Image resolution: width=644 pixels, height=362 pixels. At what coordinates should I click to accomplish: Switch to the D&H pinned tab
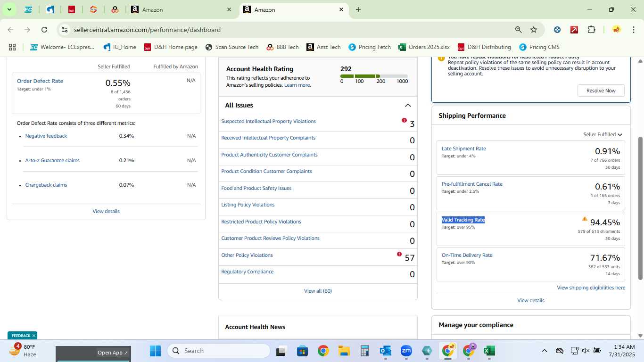(x=72, y=9)
